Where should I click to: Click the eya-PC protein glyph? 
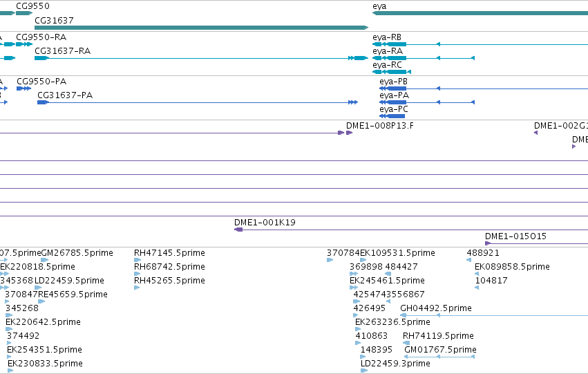tap(392, 116)
